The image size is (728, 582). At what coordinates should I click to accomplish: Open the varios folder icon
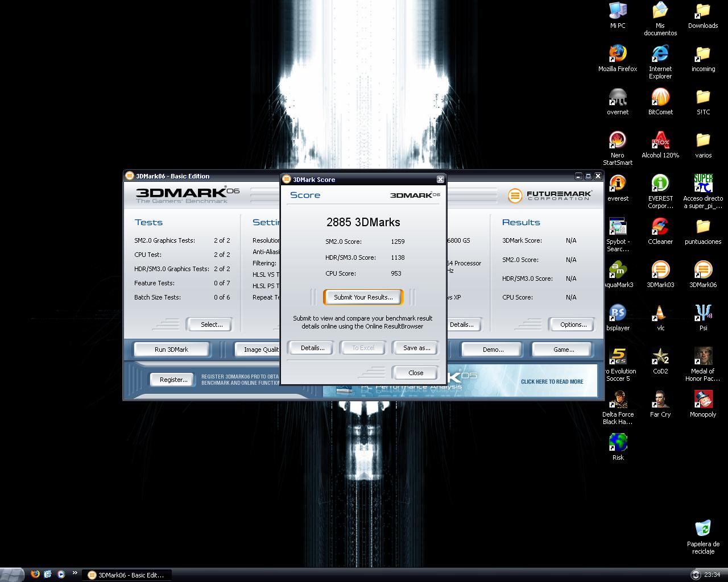pyautogui.click(x=703, y=144)
